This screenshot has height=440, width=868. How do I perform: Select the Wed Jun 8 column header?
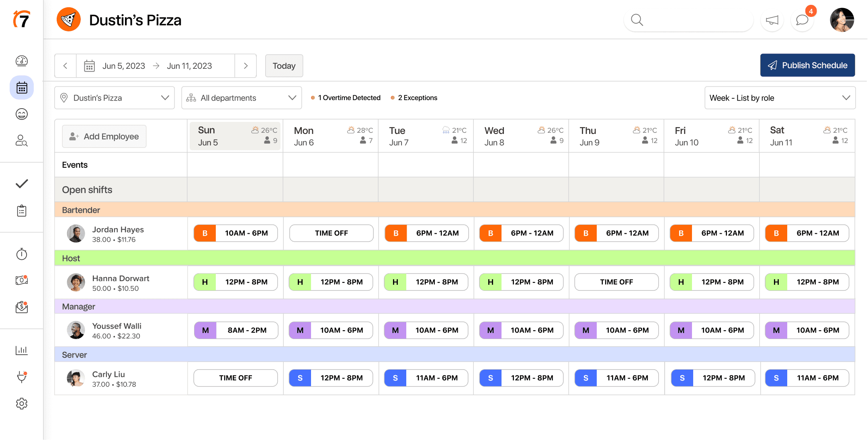tap(521, 136)
